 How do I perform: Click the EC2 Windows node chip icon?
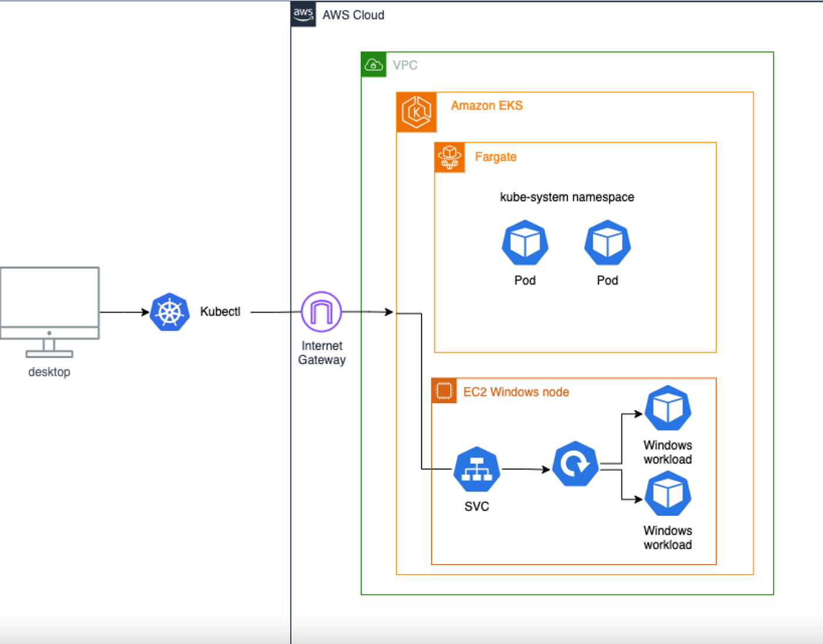tap(444, 391)
